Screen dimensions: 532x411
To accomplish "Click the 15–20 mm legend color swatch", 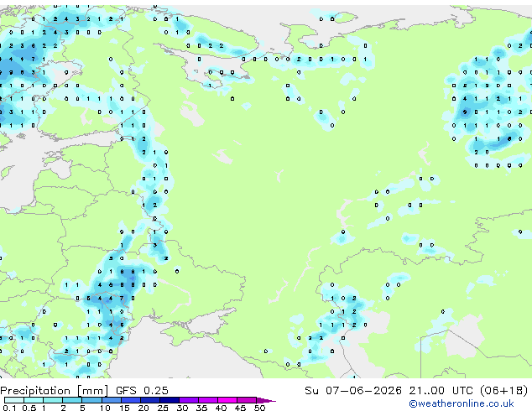I will point(131,400).
